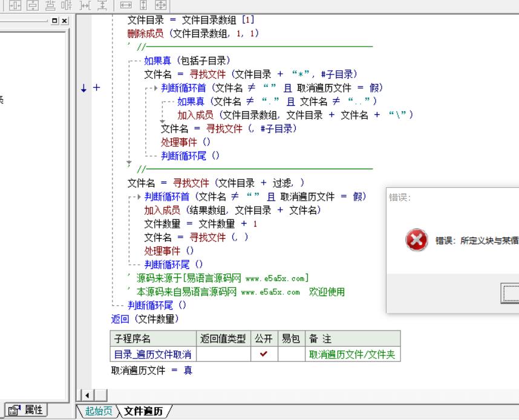Click the line 文件名 = 寻找文件 (, )
The width and height of the screenshot is (519, 420).
coord(196,237)
